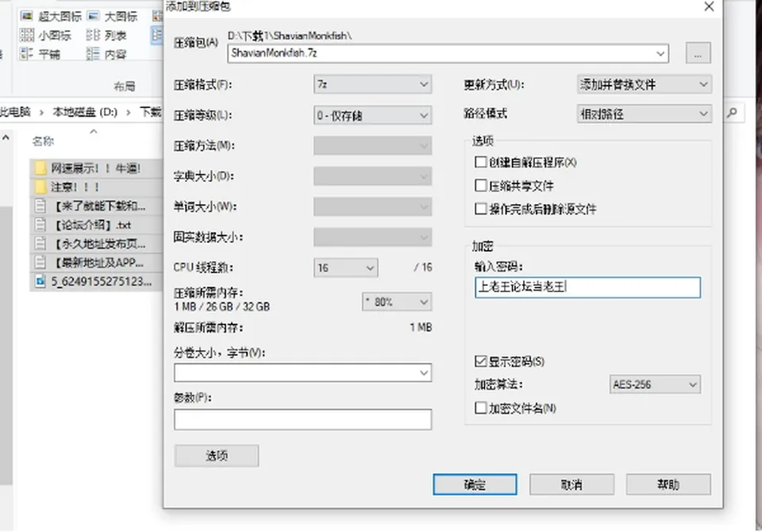
Task: Open the 路径模式 dropdown
Action: click(x=645, y=114)
